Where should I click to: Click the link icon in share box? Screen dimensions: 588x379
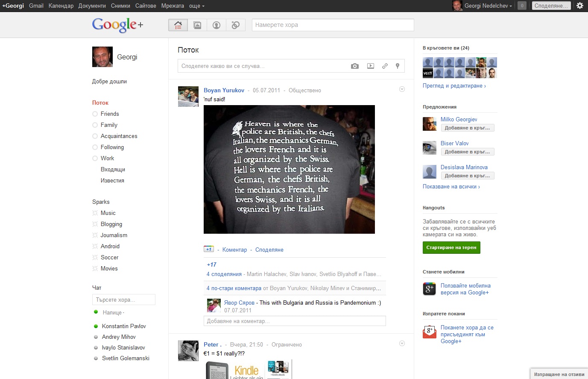coord(385,66)
